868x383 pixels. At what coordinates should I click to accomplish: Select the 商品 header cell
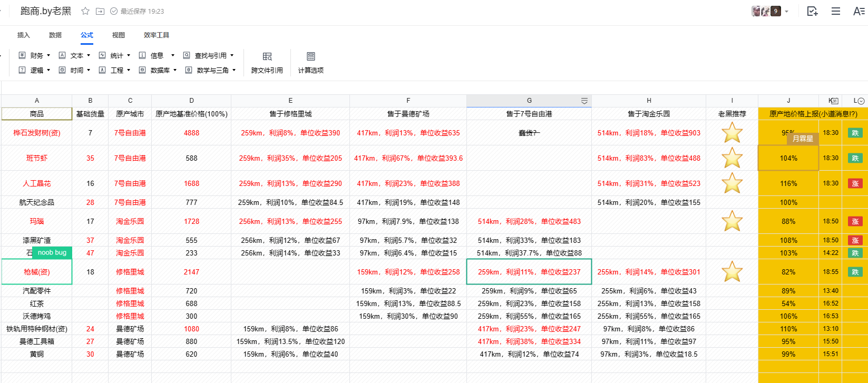pos(37,114)
